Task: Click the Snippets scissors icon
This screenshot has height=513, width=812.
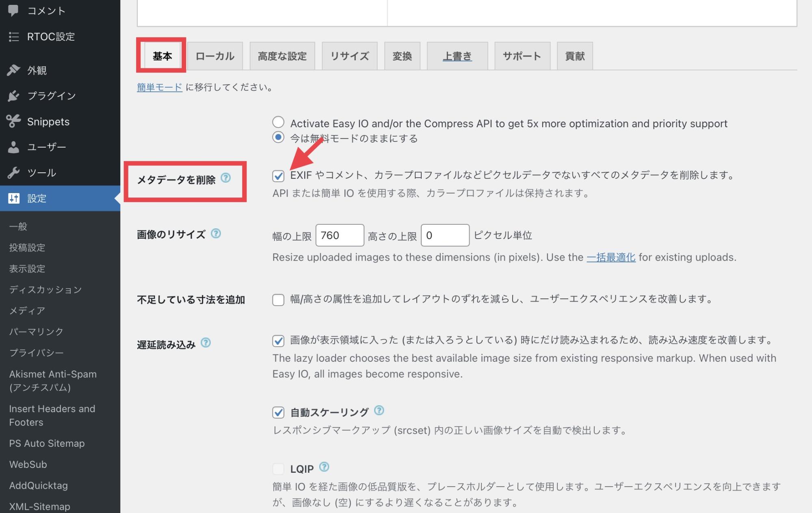Action: (x=13, y=121)
